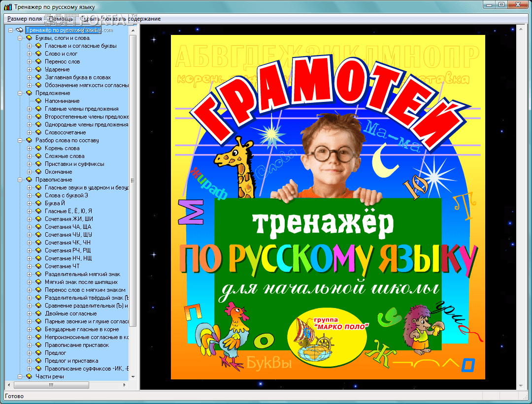Click the book icon beside Напоминание
The image size is (532, 404).
39,101
